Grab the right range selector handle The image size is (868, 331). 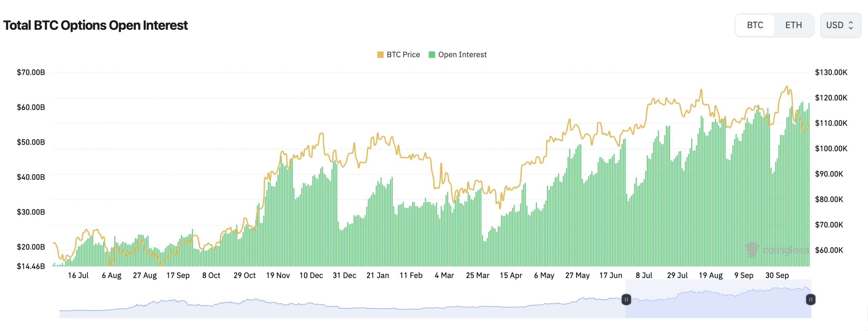[810, 299]
